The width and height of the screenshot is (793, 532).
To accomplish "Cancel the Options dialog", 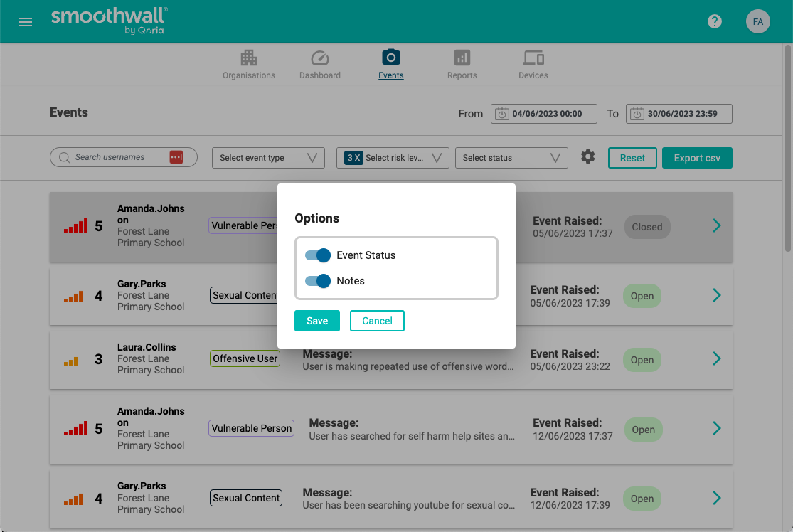I will click(377, 321).
